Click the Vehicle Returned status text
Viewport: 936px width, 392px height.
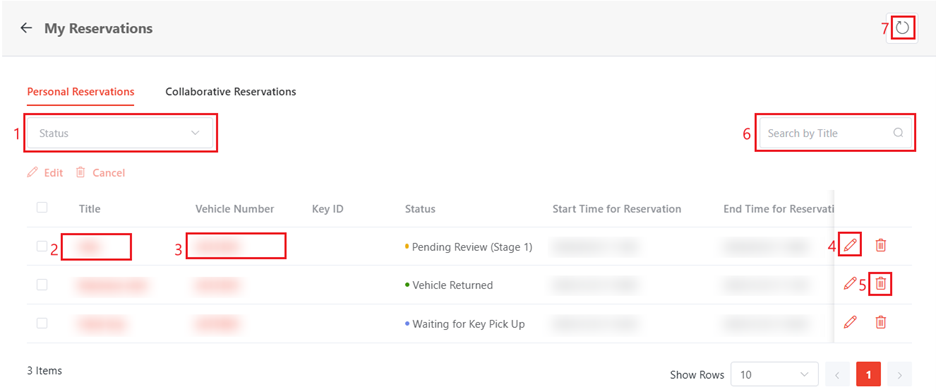(452, 285)
